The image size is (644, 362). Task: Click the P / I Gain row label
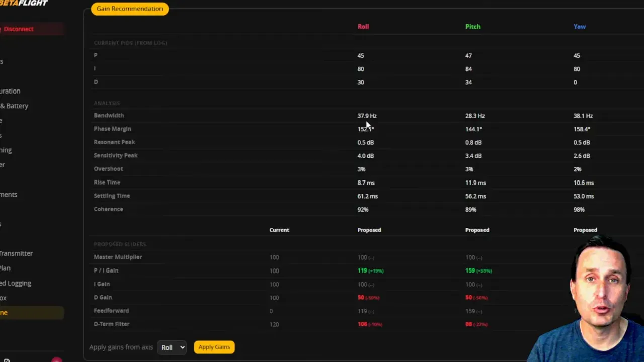[x=106, y=270]
